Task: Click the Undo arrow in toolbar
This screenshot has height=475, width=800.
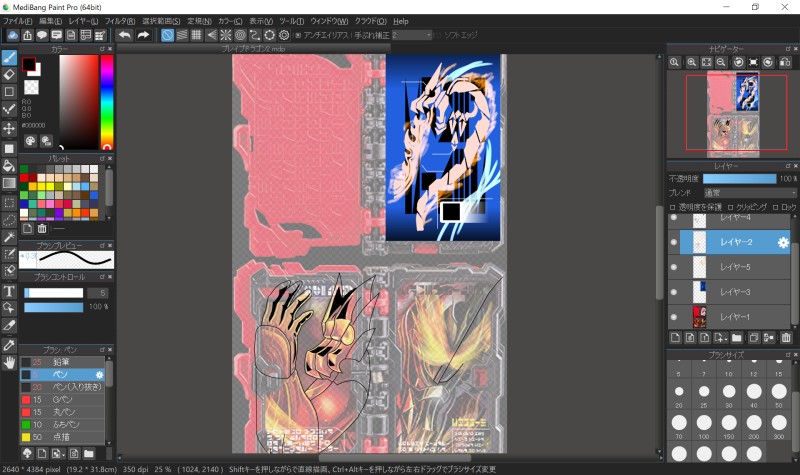Action: pos(124,35)
